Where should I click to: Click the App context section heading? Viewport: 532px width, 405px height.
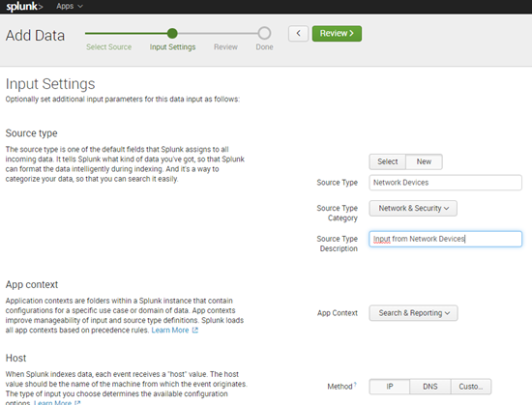click(x=32, y=284)
